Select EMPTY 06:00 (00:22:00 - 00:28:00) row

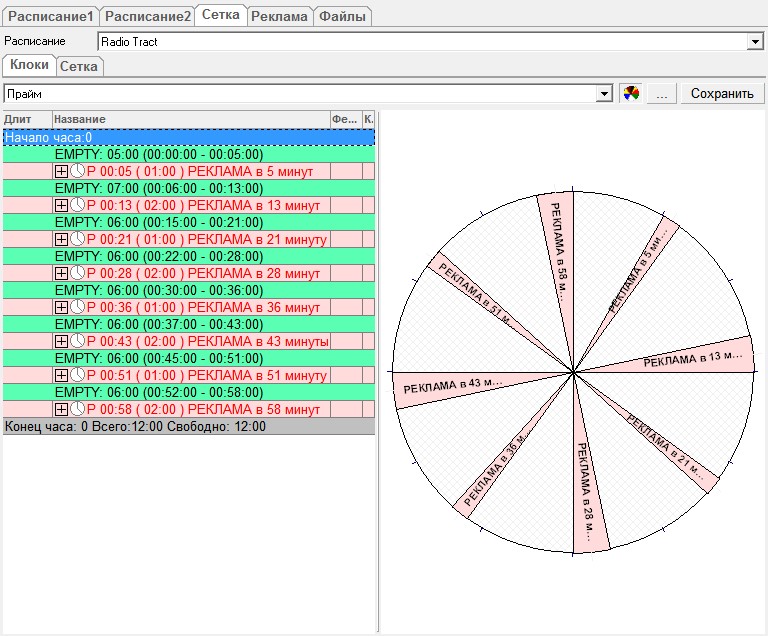tap(189, 256)
